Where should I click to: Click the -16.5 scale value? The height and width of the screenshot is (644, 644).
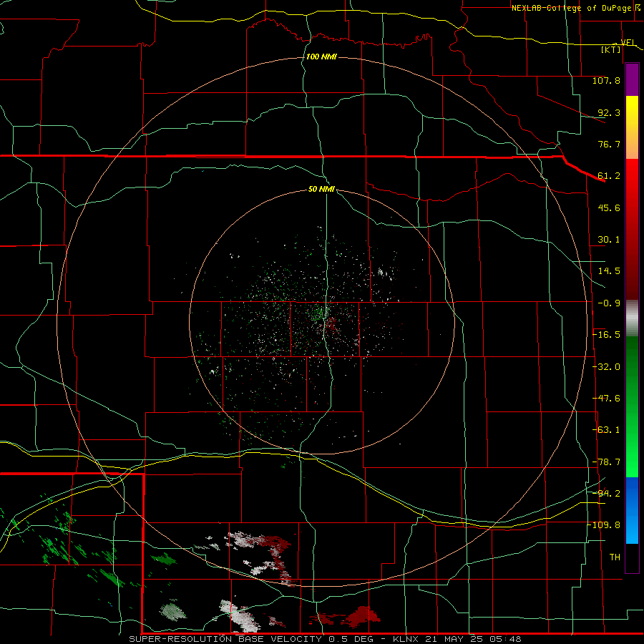tap(606, 335)
